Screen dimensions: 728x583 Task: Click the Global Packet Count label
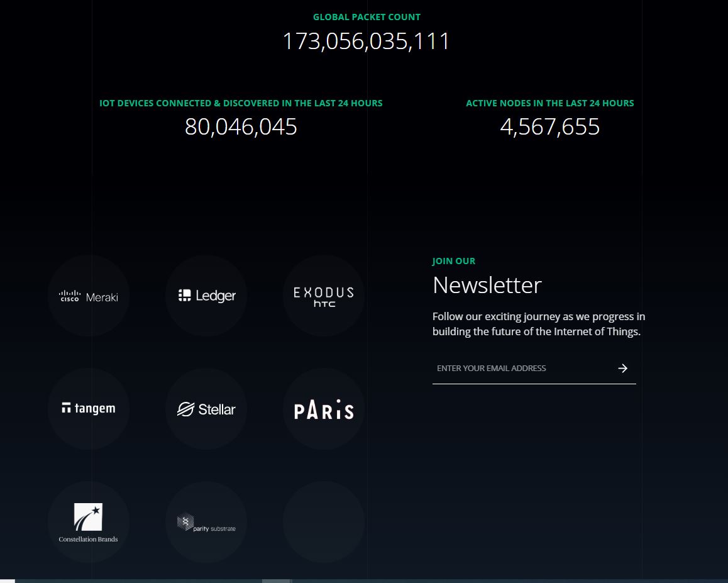click(367, 17)
